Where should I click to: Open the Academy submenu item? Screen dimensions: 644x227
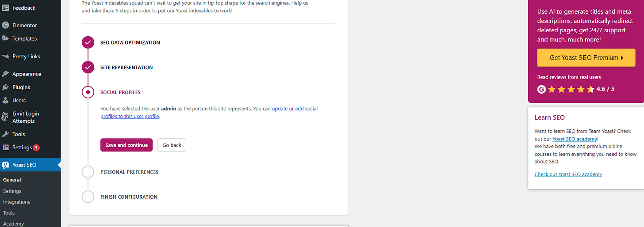pos(14,223)
